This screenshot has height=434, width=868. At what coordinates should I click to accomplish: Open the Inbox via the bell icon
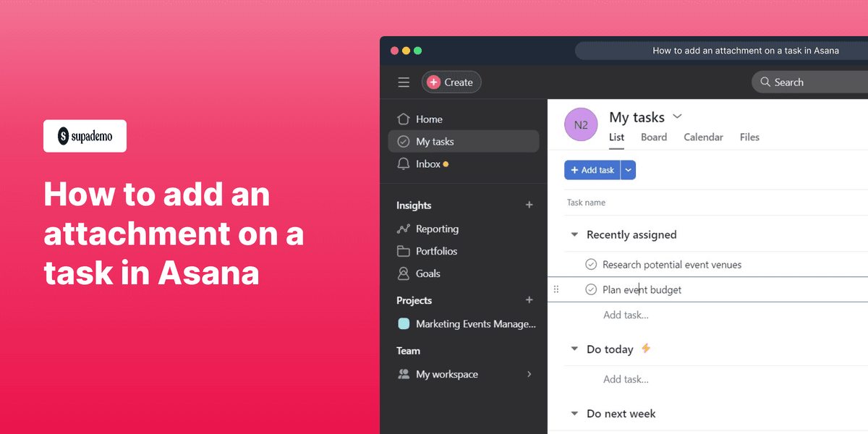point(405,164)
